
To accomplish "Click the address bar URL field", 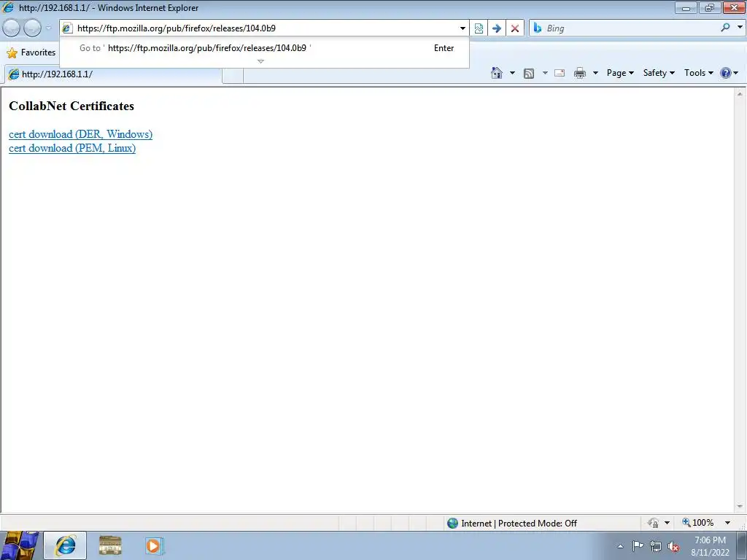I will tap(264, 28).
